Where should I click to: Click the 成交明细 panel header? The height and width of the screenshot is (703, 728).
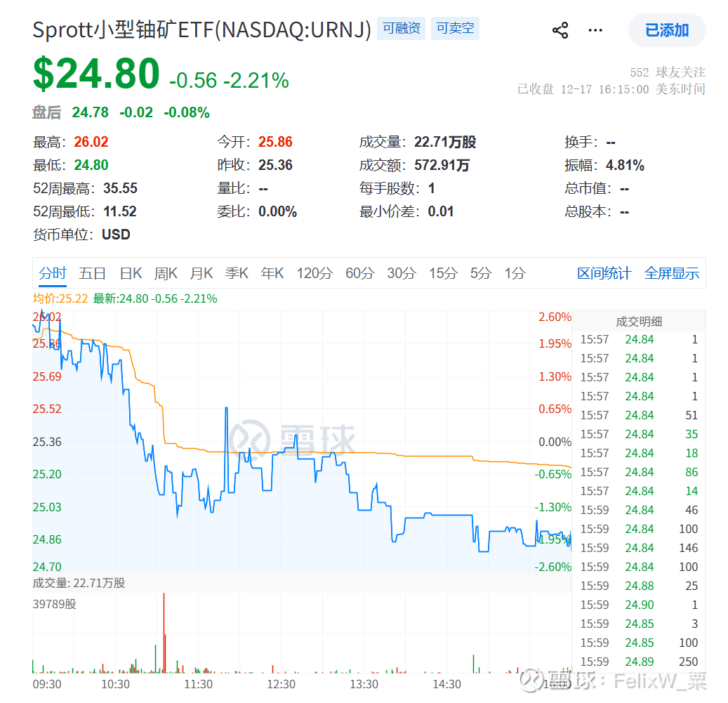click(x=639, y=322)
